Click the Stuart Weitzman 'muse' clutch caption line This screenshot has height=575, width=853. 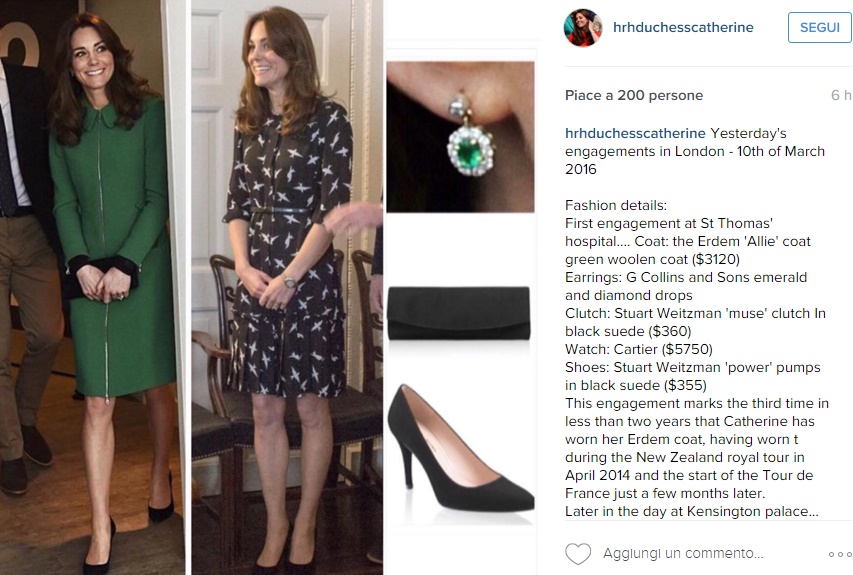695,322
